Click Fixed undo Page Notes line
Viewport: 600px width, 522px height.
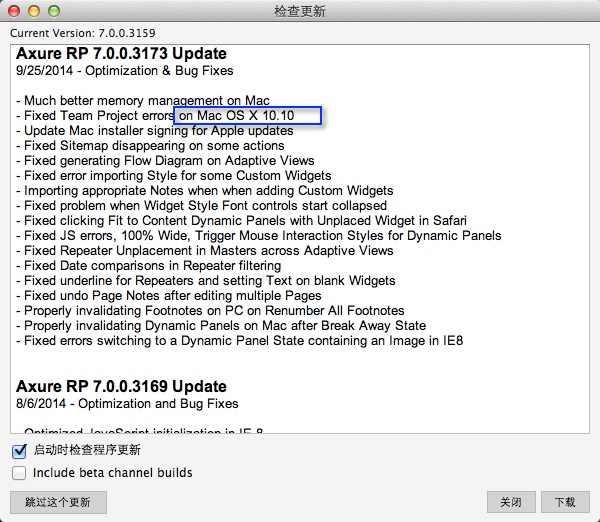pyautogui.click(x=169, y=296)
